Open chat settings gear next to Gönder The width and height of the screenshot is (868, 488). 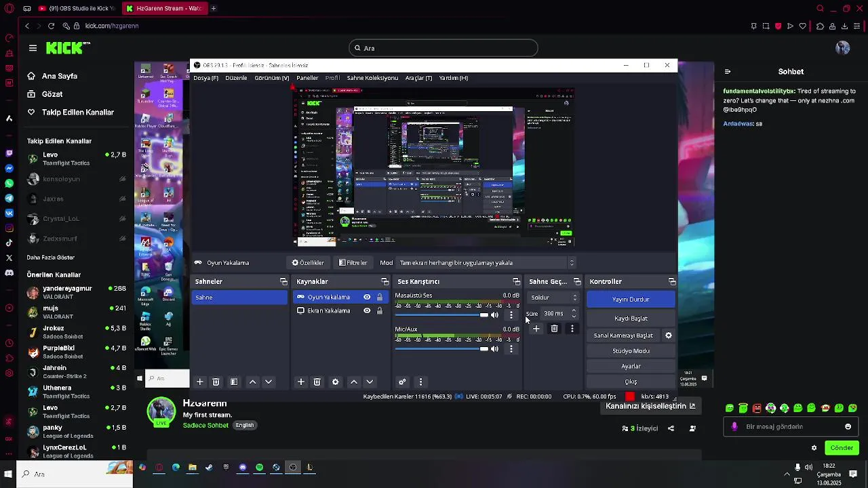pyautogui.click(x=814, y=448)
